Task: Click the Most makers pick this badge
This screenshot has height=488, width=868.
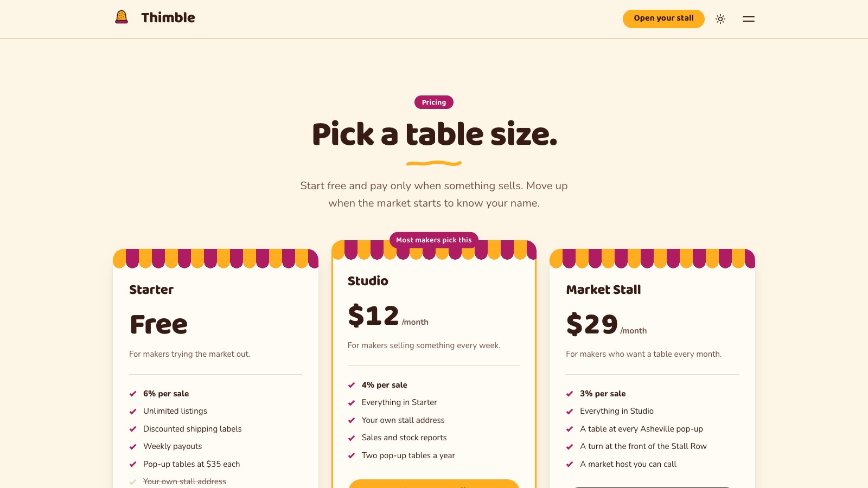Action: (x=434, y=240)
